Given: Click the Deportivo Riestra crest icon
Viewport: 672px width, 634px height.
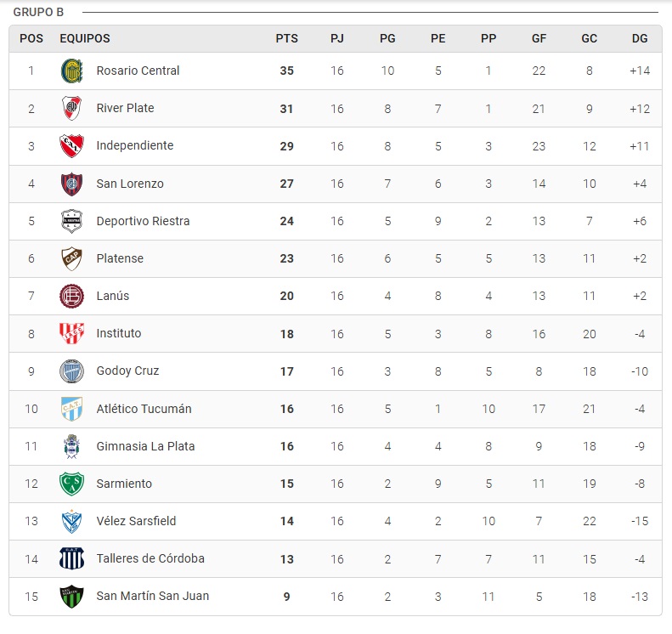Looking at the screenshot, I should pos(71,221).
